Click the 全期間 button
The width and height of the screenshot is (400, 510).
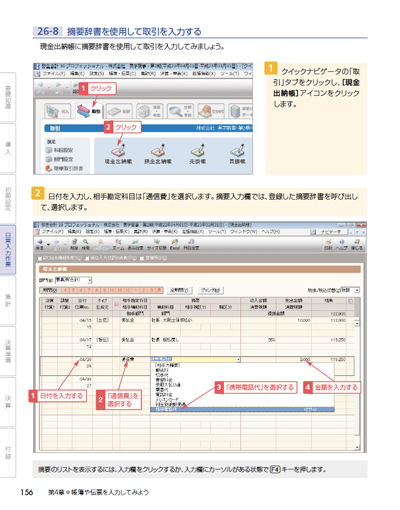(179, 290)
